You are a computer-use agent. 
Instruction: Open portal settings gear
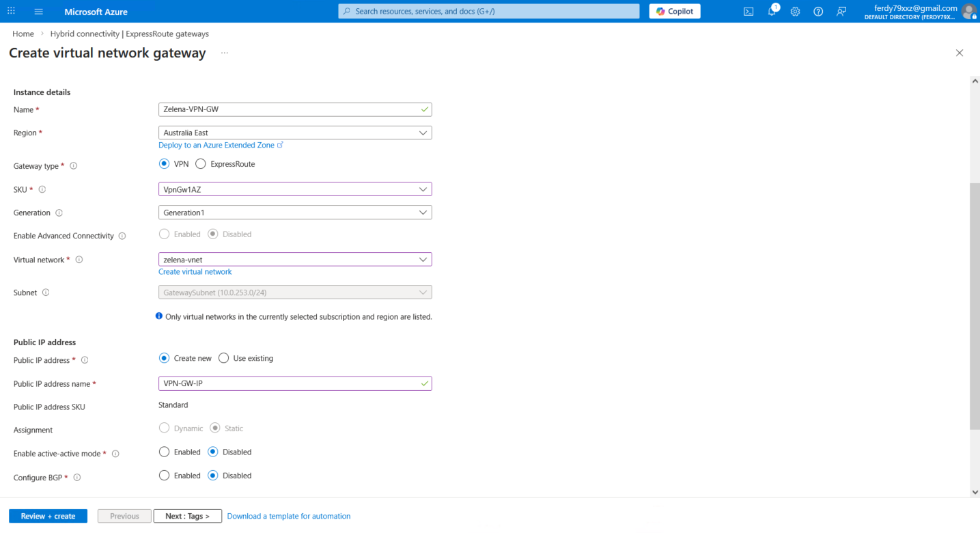795,12
